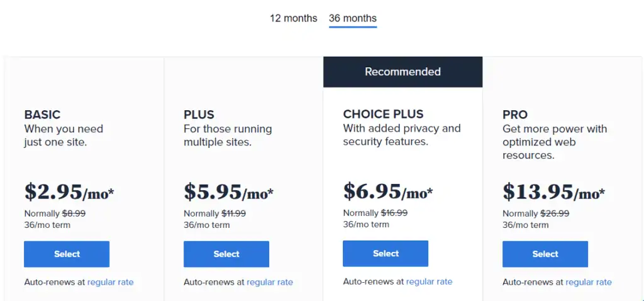Image resolution: width=644 pixels, height=301 pixels.
Task: Click the CHOICE PLUS plan heading
Action: pos(383,114)
